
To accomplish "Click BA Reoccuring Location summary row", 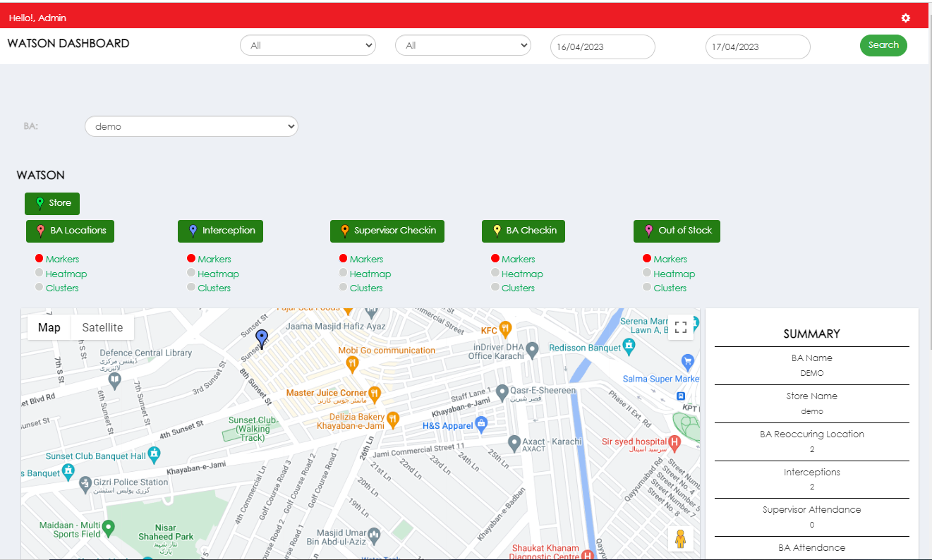I will pos(812,442).
